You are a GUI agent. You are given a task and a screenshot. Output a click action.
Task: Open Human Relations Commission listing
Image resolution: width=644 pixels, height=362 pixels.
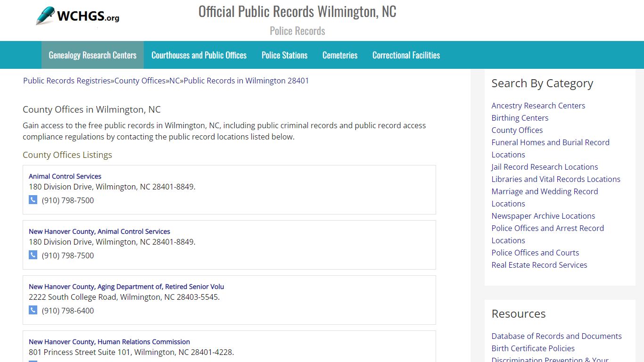109,342
